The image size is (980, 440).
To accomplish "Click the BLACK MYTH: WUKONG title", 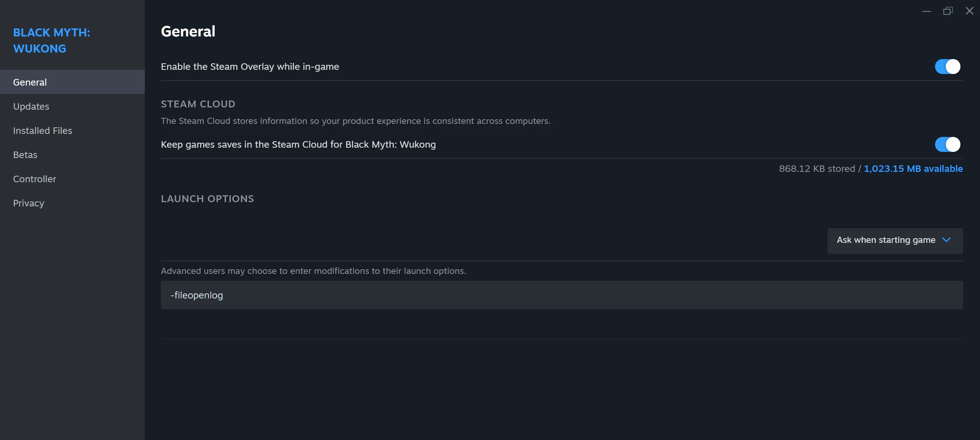I will tap(51, 41).
